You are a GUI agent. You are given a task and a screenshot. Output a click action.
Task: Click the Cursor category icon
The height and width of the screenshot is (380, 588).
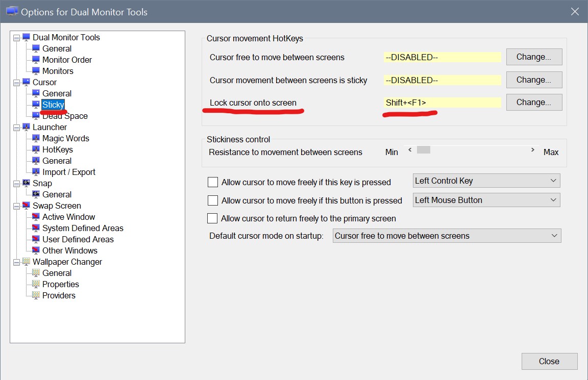pos(26,82)
